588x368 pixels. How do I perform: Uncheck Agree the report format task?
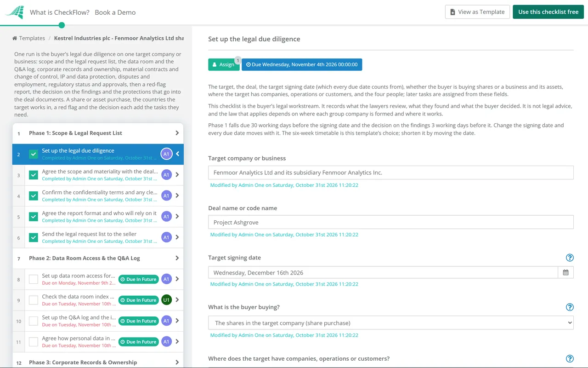34,217
